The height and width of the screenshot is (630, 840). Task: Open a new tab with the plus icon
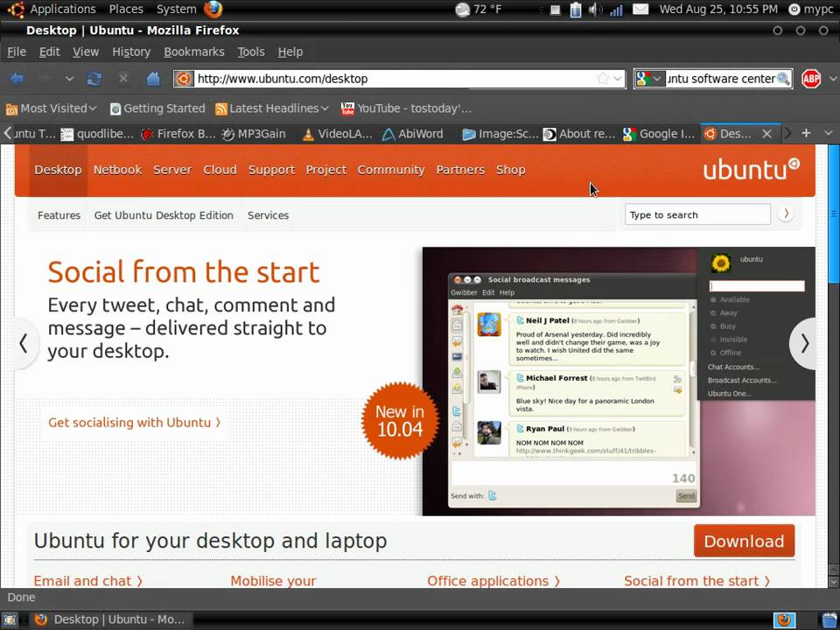click(x=806, y=133)
